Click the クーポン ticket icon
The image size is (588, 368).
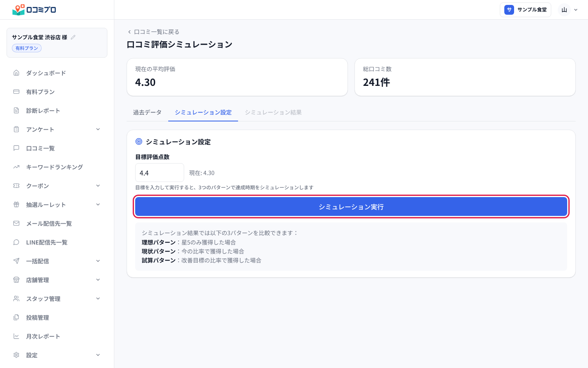(x=16, y=186)
